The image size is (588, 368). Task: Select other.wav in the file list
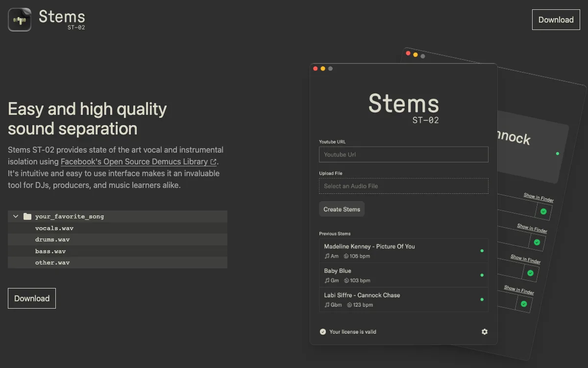(x=118, y=263)
